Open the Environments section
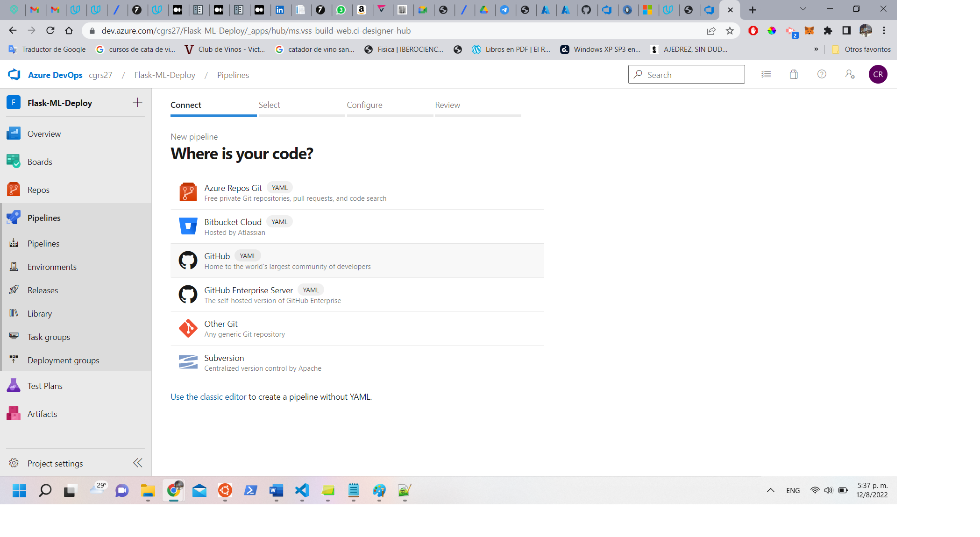Image resolution: width=980 pixels, height=537 pixels. pyautogui.click(x=51, y=267)
